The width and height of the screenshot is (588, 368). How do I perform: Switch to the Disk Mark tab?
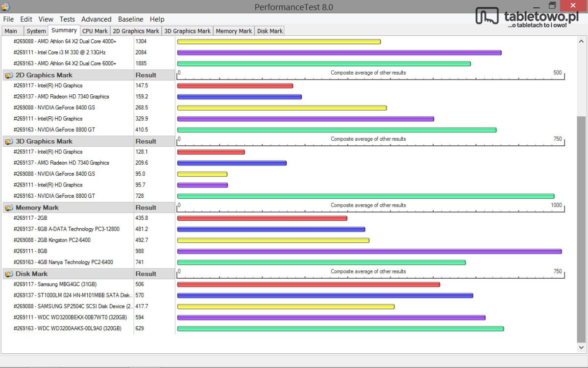coord(269,31)
